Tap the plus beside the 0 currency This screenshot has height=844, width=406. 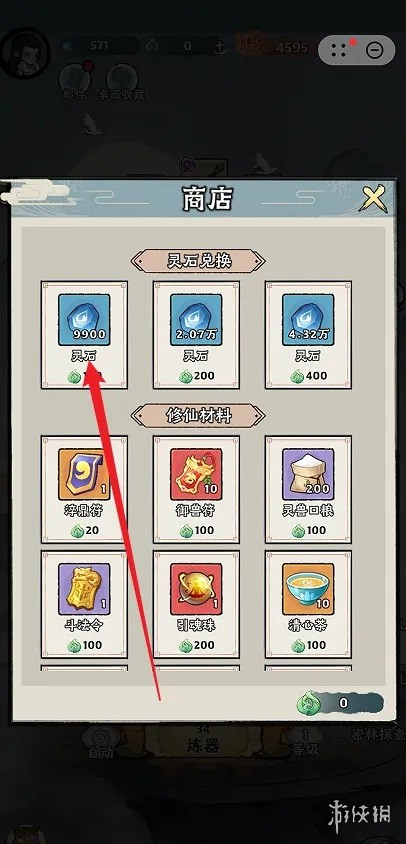point(219,47)
